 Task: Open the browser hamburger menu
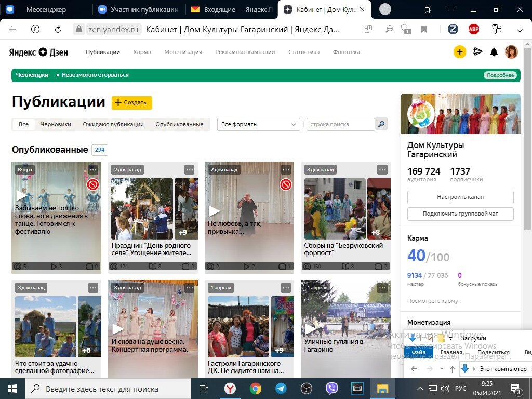451,9
